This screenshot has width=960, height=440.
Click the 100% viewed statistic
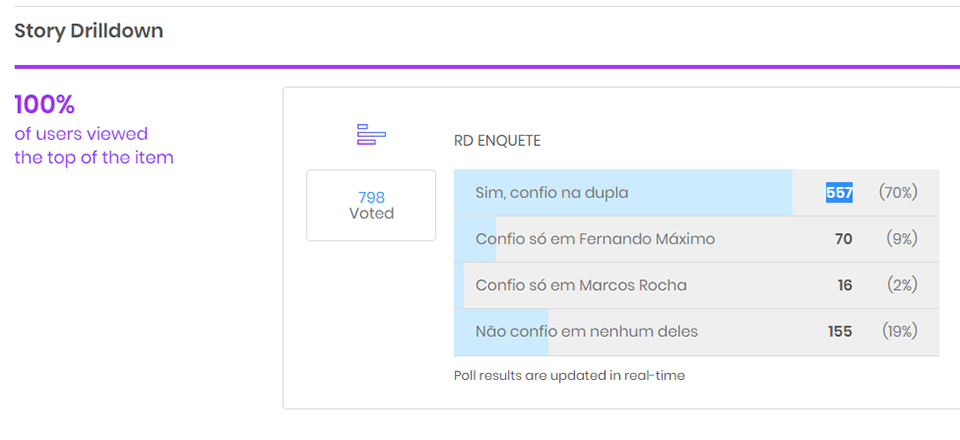[x=45, y=105]
